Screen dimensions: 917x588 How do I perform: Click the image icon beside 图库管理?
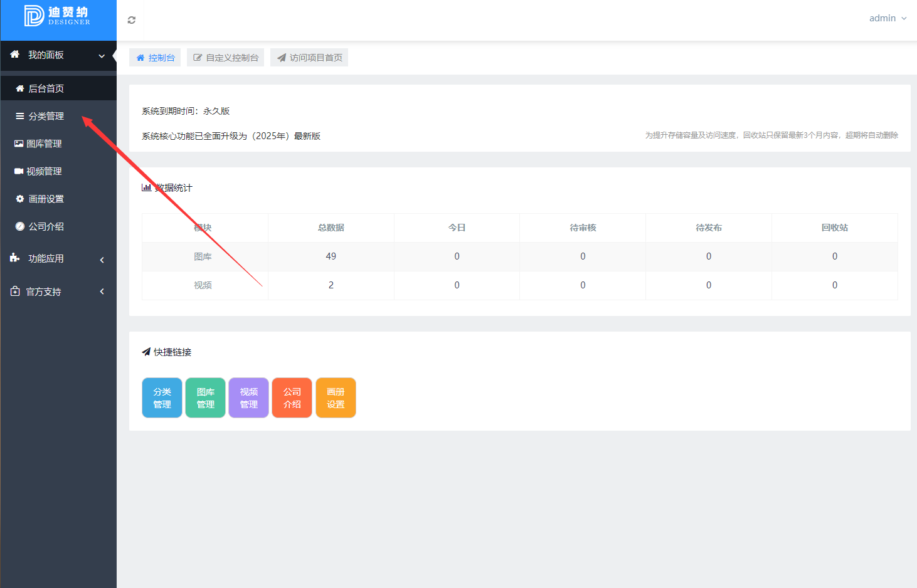click(x=19, y=144)
